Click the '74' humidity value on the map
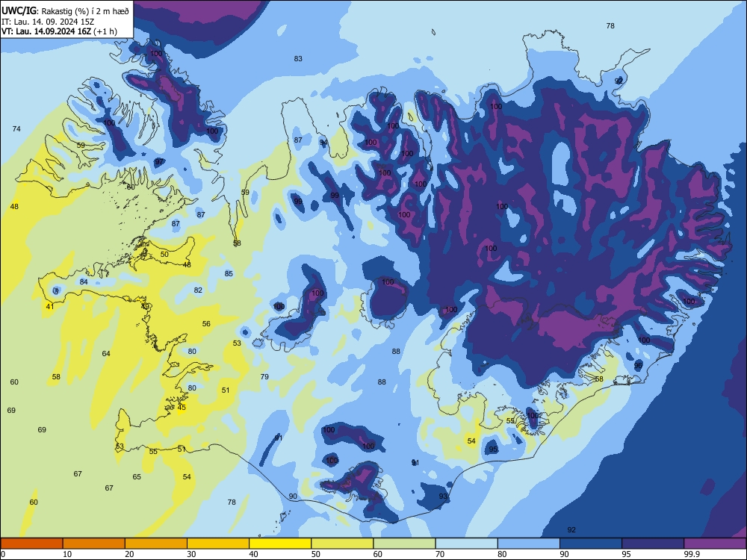747x560 pixels. point(16,128)
